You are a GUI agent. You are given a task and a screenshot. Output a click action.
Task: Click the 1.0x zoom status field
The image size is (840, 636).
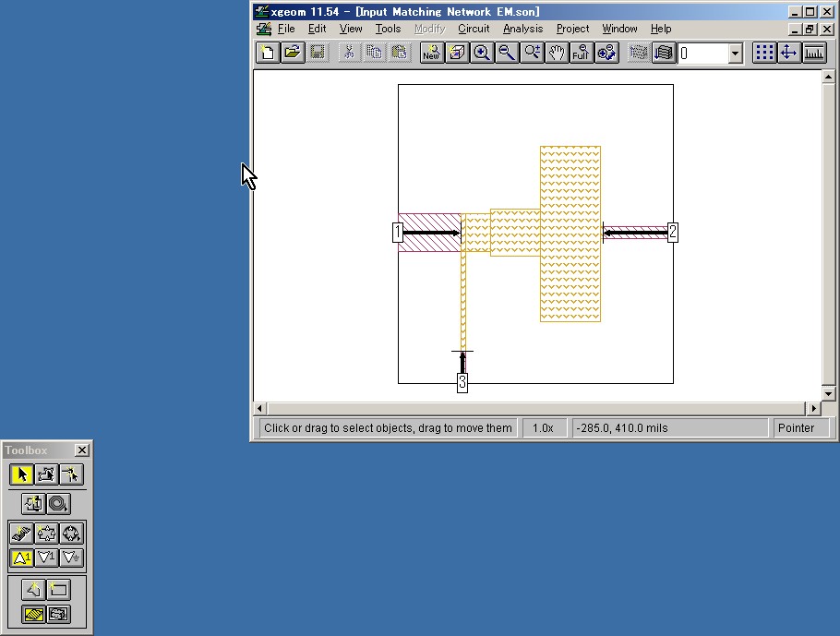coord(543,428)
